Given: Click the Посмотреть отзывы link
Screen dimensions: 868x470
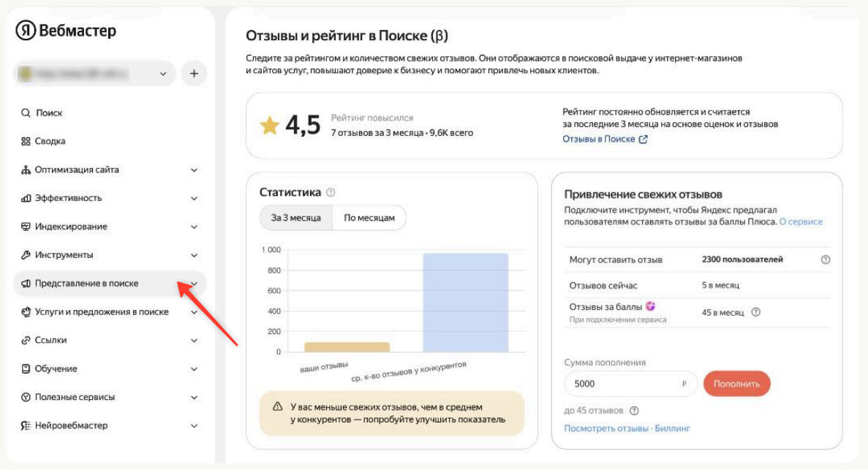Looking at the screenshot, I should pyautogui.click(x=606, y=428).
